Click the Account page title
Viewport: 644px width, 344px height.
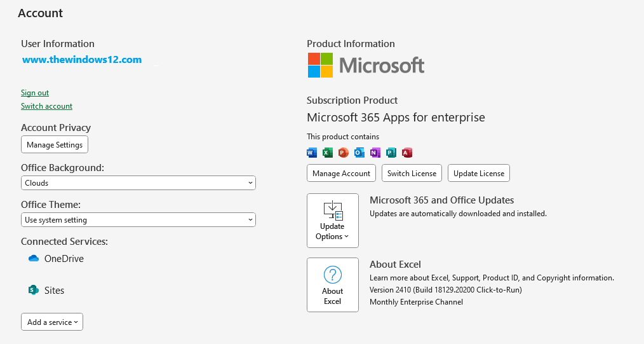(x=40, y=13)
